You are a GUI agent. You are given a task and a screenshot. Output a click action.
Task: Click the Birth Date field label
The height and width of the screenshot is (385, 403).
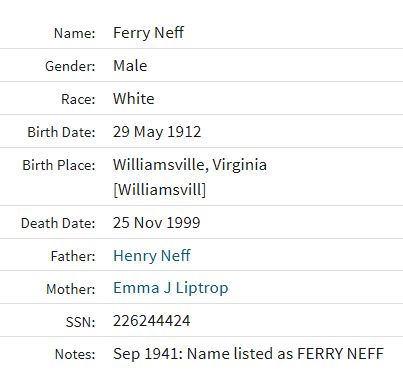tap(61, 132)
